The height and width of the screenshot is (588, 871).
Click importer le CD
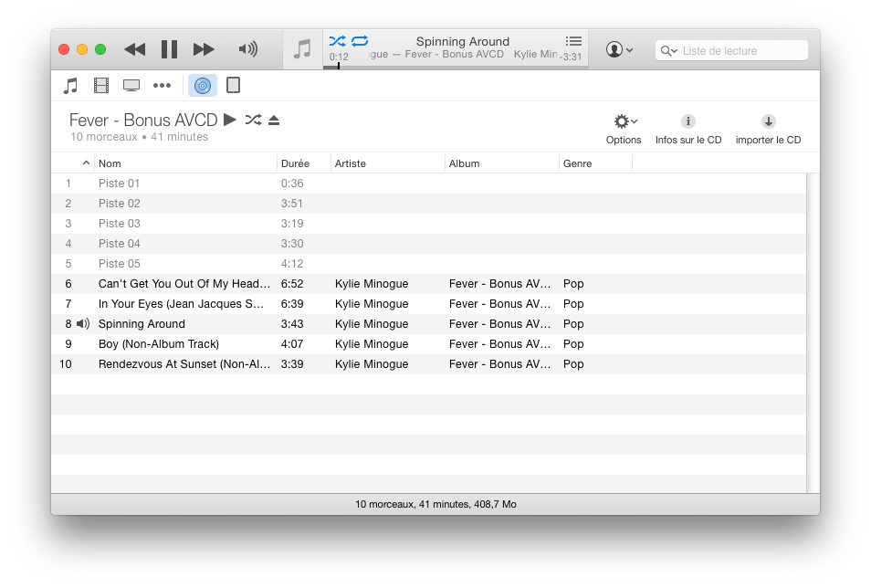point(768,130)
